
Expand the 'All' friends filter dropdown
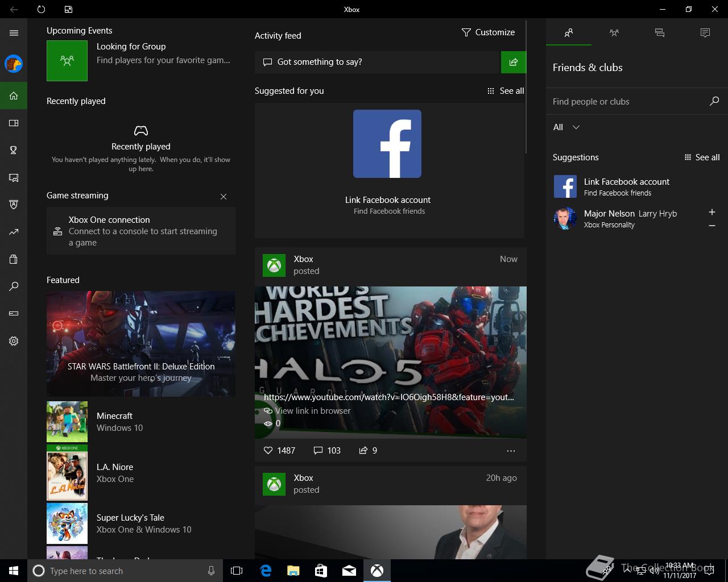click(566, 127)
